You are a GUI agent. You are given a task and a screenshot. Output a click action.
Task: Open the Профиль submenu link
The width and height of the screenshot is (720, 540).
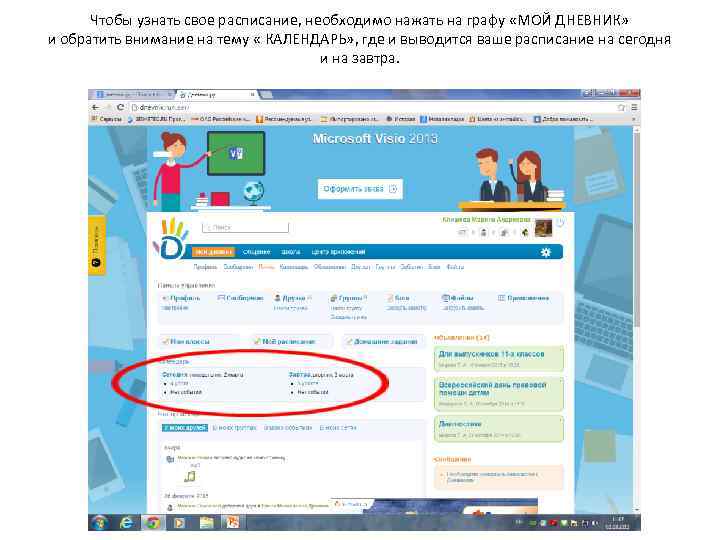[x=205, y=267]
